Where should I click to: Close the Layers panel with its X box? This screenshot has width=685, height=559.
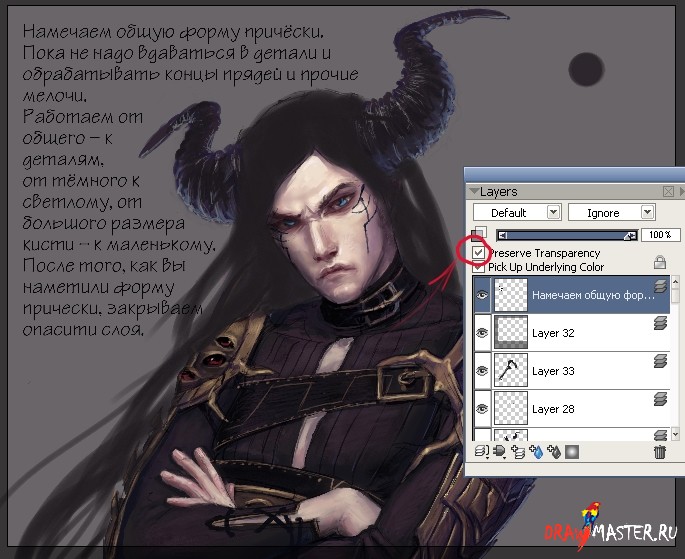(x=668, y=191)
